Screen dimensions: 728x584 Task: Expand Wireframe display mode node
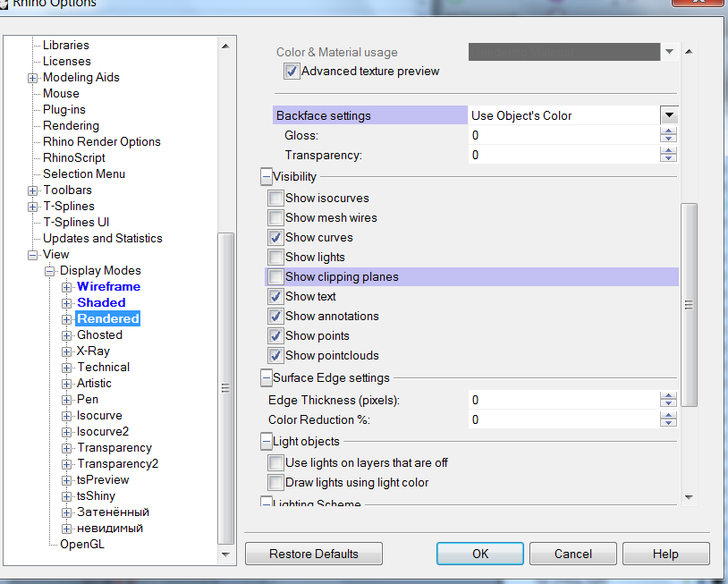(66, 287)
